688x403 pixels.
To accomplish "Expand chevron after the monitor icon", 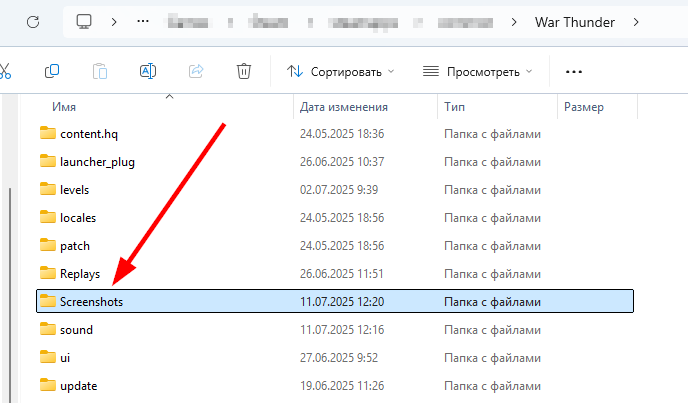I will [x=114, y=22].
